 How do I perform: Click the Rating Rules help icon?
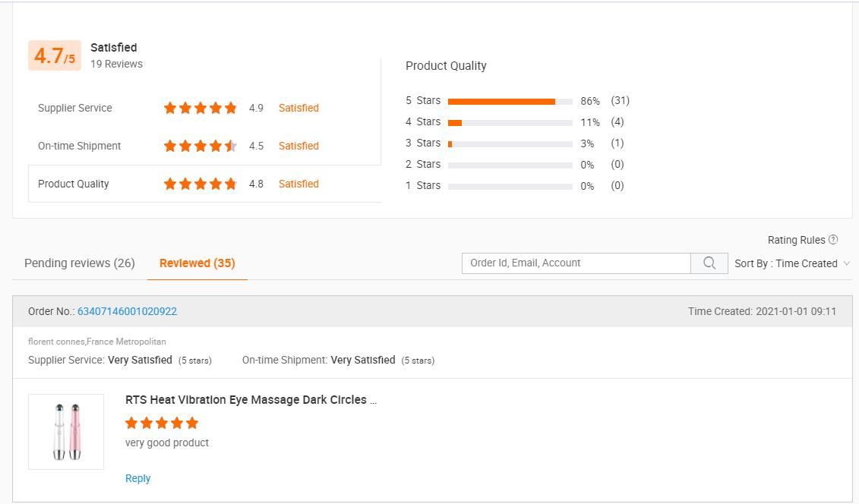click(x=833, y=240)
